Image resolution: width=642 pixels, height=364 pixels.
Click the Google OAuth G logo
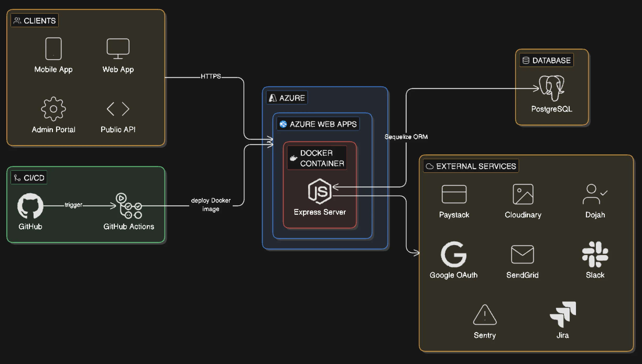[x=454, y=254]
